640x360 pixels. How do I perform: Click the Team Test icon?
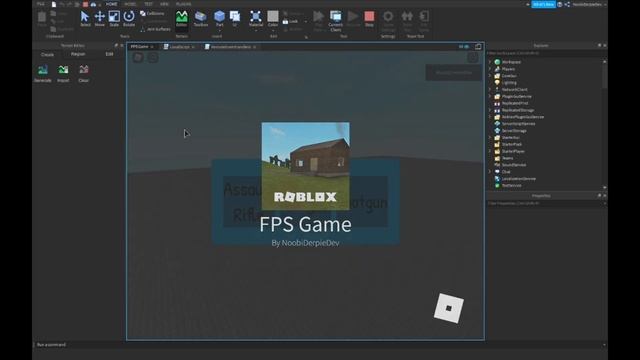click(407, 20)
